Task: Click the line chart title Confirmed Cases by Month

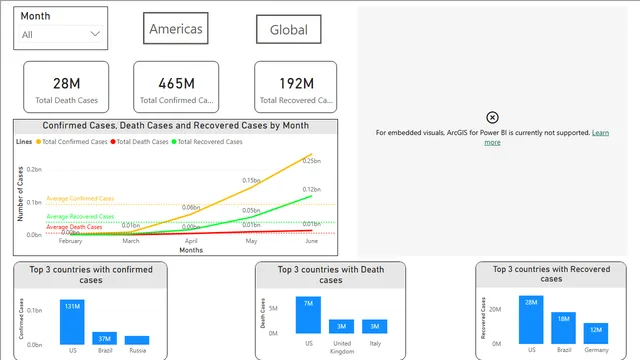Action: (x=176, y=126)
